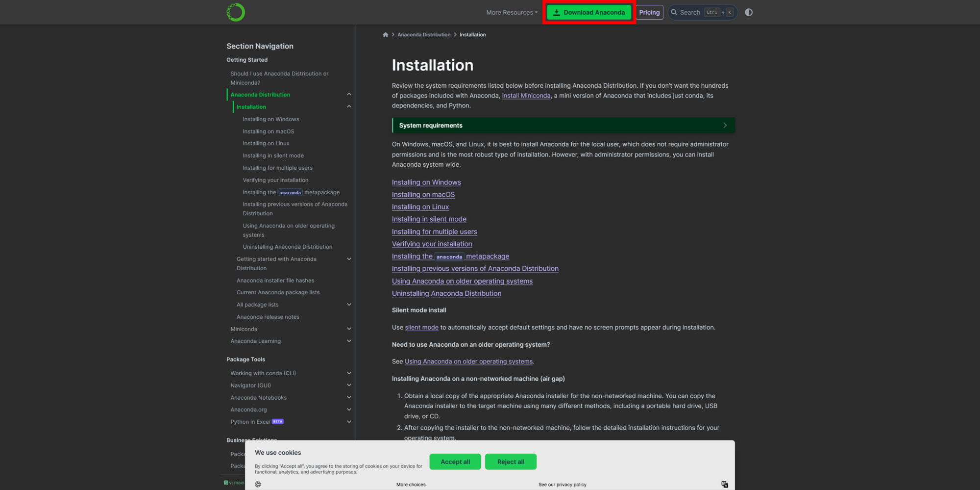
Task: Click the search magnifier icon
Action: [x=674, y=12]
